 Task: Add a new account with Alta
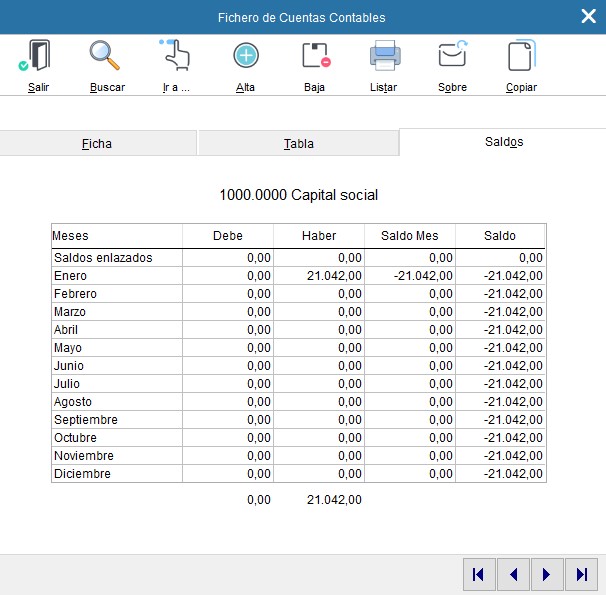pyautogui.click(x=245, y=57)
